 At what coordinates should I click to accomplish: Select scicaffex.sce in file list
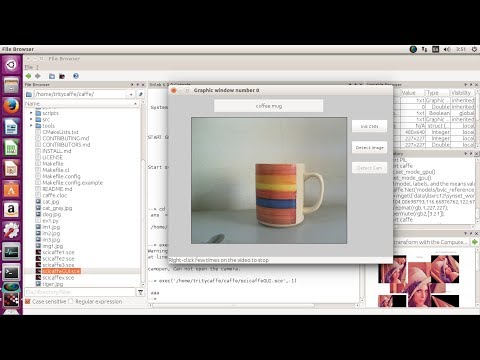pos(58,278)
